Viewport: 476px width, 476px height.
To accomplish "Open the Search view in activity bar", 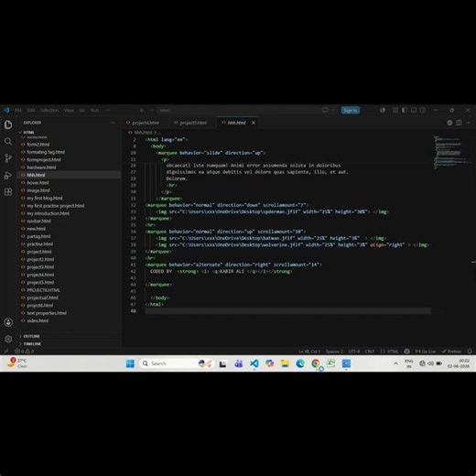I will point(8,141).
